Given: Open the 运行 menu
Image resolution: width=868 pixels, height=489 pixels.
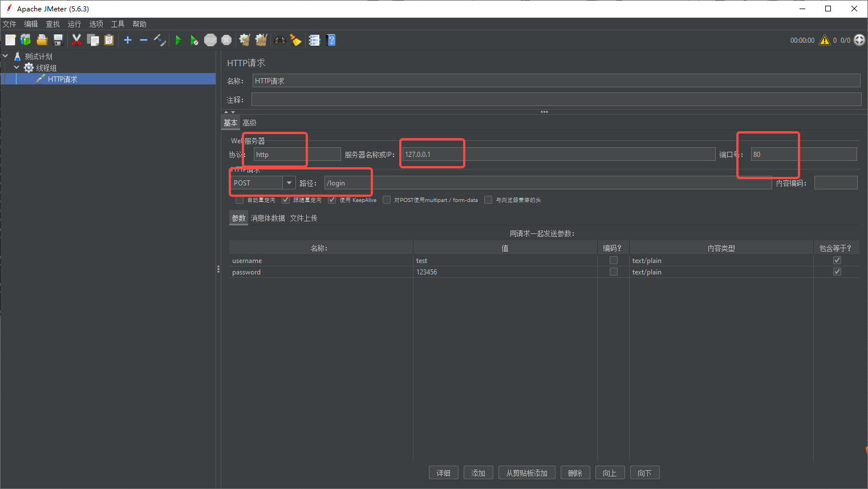Looking at the screenshot, I should [74, 24].
